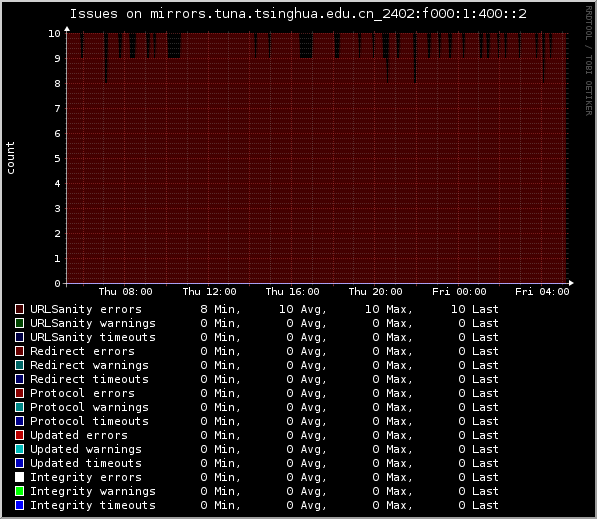Click the Integrity timeouts blue swatch
The height and width of the screenshot is (519, 597).
(19, 505)
